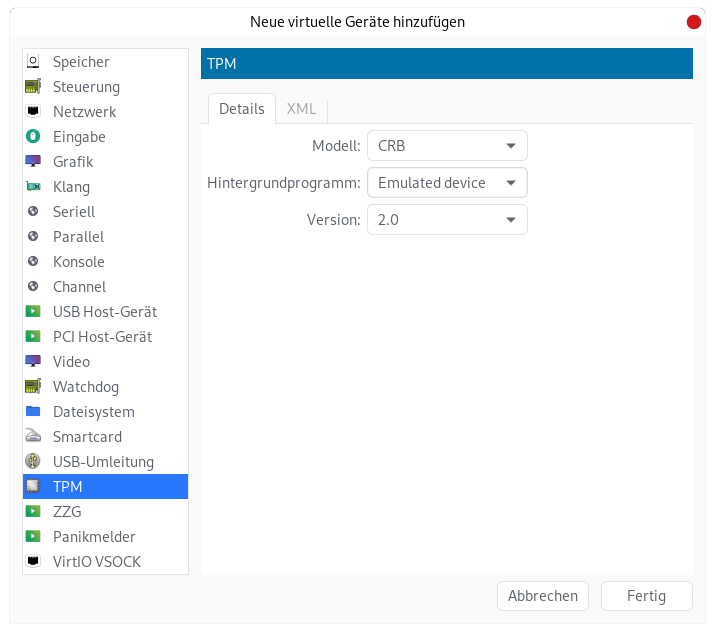
Task: Select Panikmelder in the device list
Action: pyautogui.click(x=105, y=537)
